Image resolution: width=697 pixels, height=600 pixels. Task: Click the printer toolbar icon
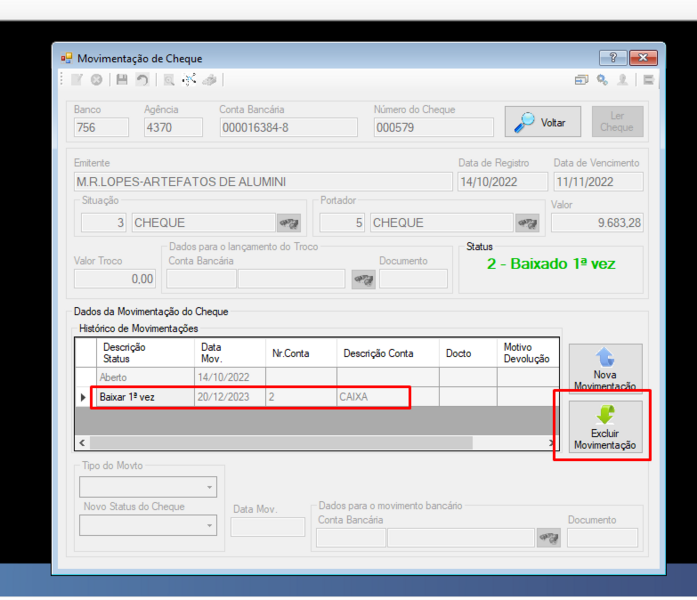click(209, 80)
